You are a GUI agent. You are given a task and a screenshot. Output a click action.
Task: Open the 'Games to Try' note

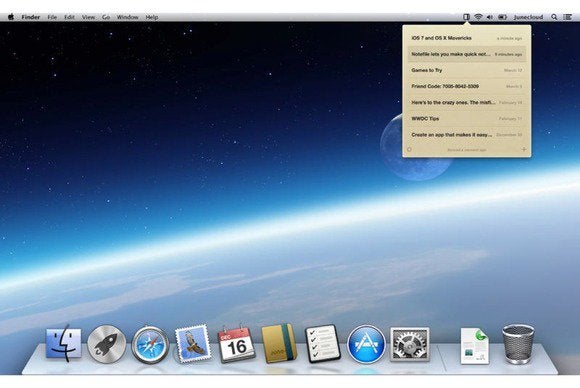click(466, 70)
